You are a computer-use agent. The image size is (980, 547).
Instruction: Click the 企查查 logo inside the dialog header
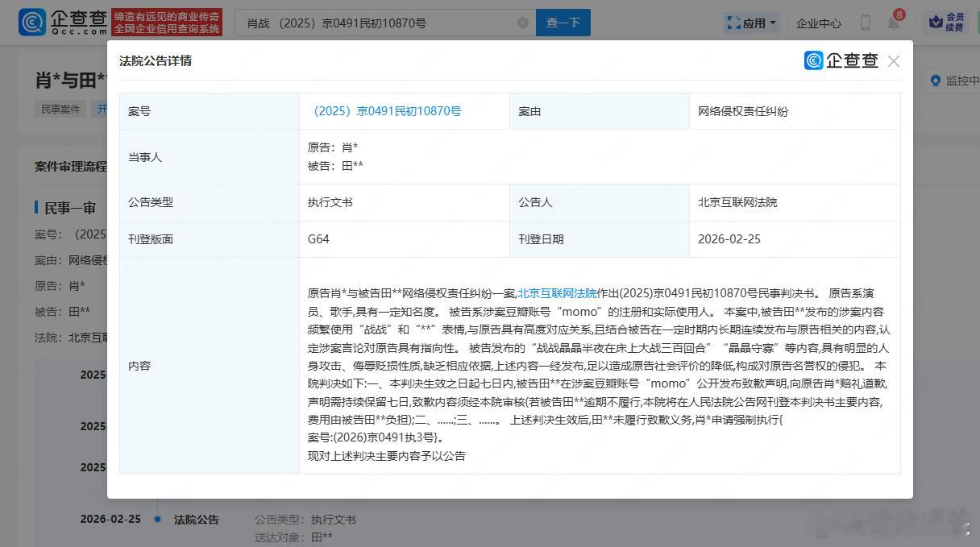(841, 60)
